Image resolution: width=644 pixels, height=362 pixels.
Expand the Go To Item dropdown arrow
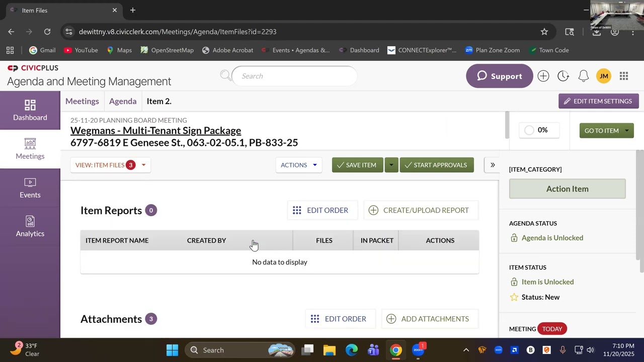627,131
